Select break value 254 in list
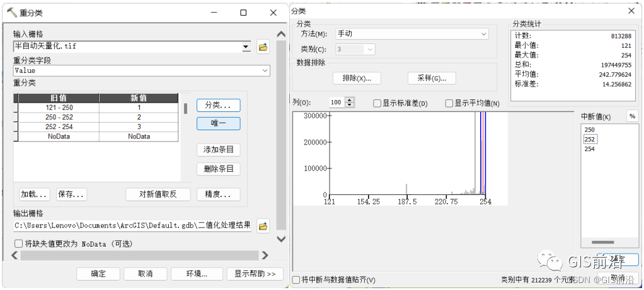Image resolution: width=644 pixels, height=290 pixels. [x=589, y=149]
